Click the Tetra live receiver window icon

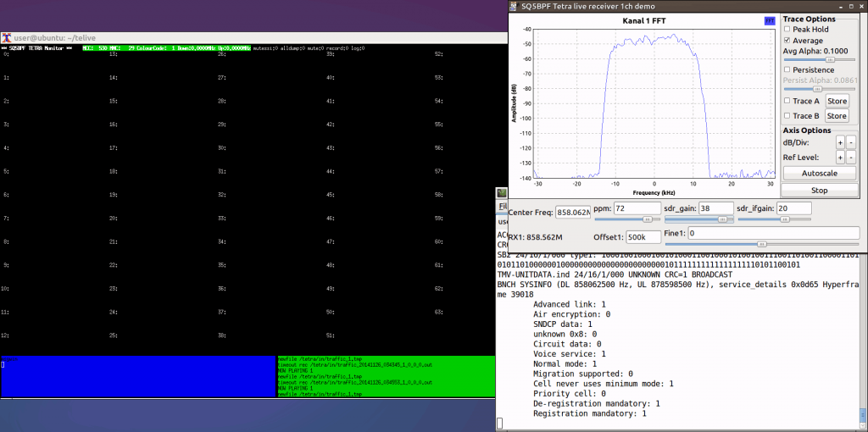(513, 6)
